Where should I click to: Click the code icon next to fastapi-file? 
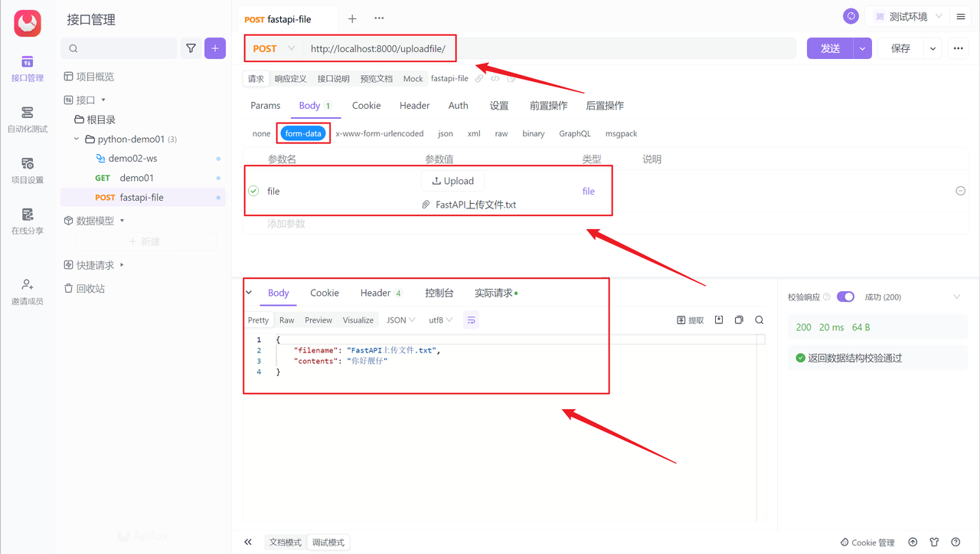pyautogui.click(x=495, y=79)
